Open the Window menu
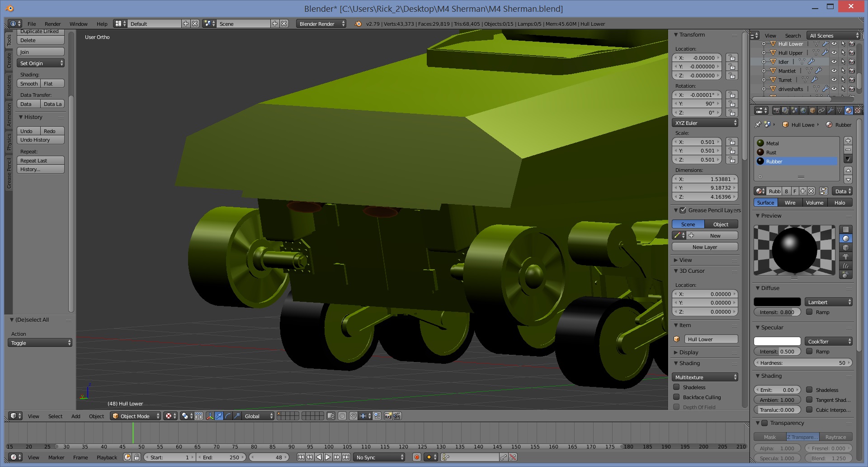Screen dimensions: 868x467 78,24
